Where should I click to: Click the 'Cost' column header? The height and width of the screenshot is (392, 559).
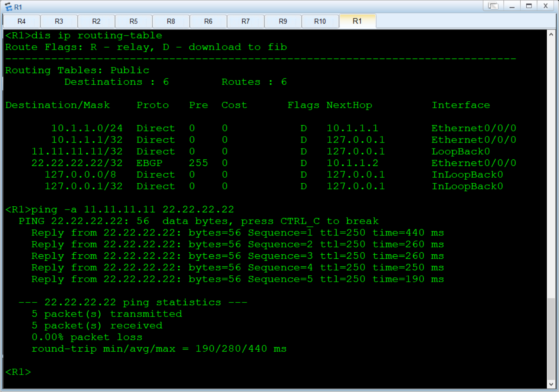234,105
